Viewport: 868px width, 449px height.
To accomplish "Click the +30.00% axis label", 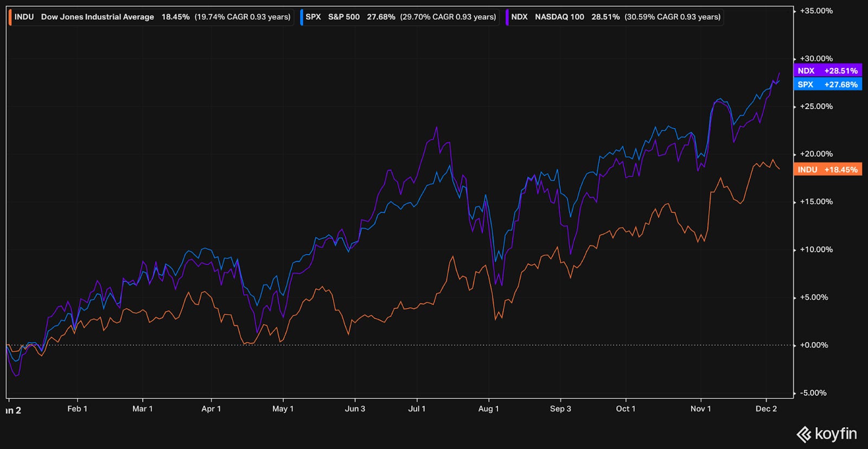I will click(x=816, y=59).
